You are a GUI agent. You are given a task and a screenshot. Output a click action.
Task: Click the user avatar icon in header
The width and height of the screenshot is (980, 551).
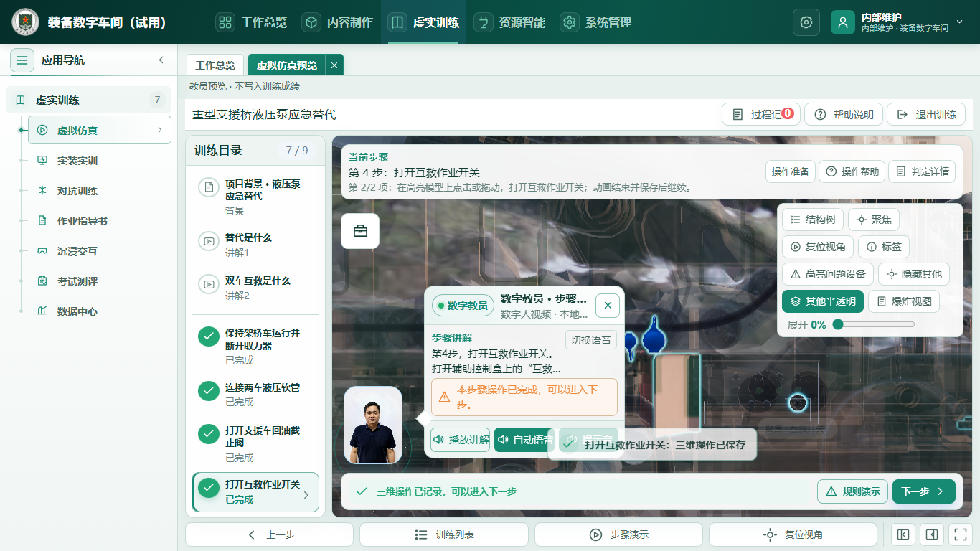(843, 22)
